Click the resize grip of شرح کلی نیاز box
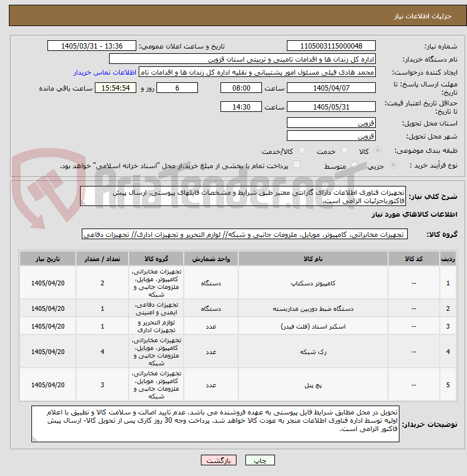Viewport: 467px width, 476px height. pyautogui.click(x=83, y=203)
